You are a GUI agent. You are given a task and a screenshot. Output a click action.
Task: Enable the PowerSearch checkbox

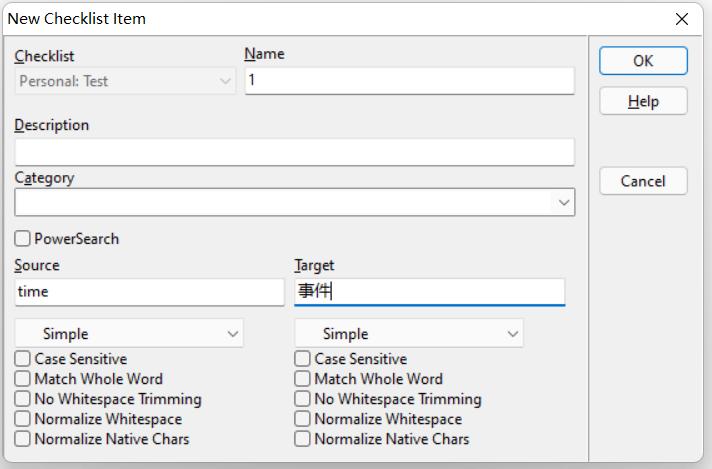pos(23,239)
